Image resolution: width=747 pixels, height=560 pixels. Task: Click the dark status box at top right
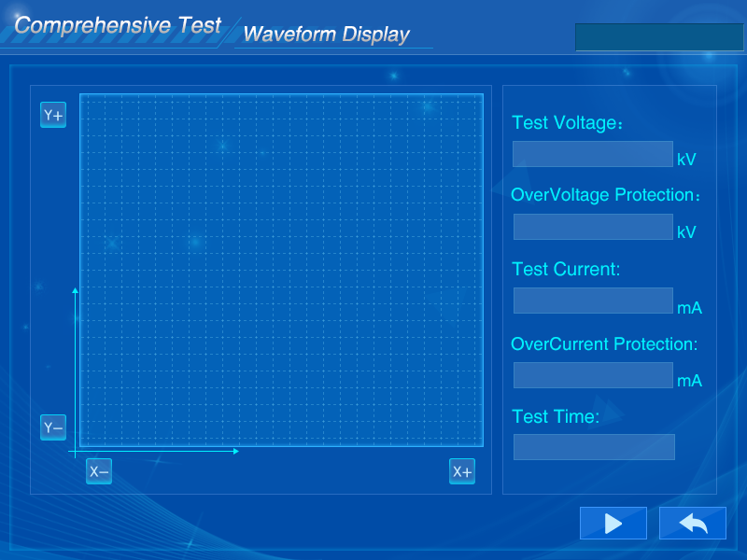659,37
